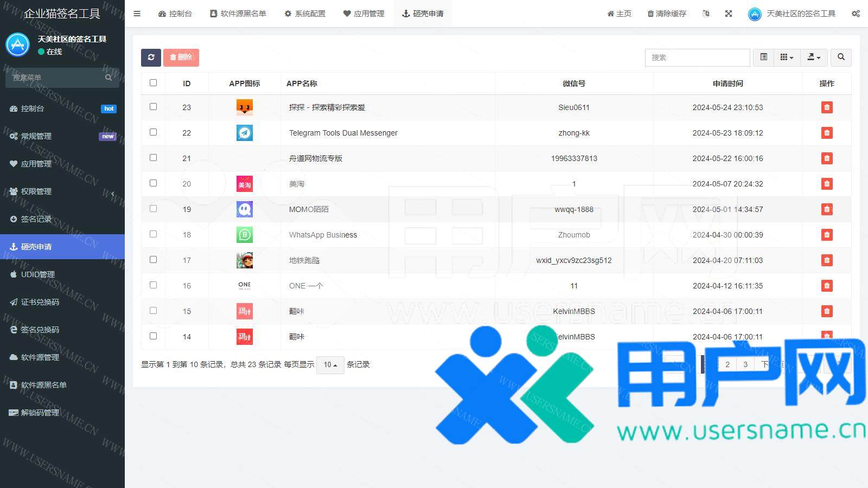Switch to the 系统配置 tab
The image size is (868, 488).
(305, 14)
